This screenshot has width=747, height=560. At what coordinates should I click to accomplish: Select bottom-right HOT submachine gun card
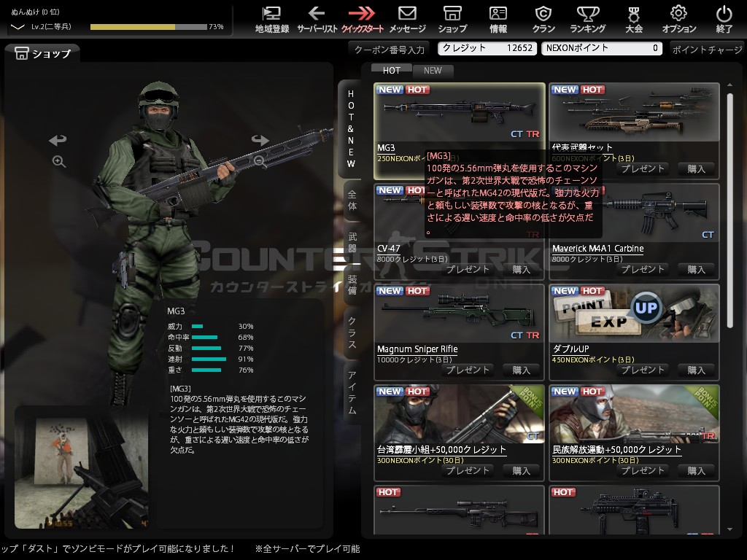[x=634, y=510]
